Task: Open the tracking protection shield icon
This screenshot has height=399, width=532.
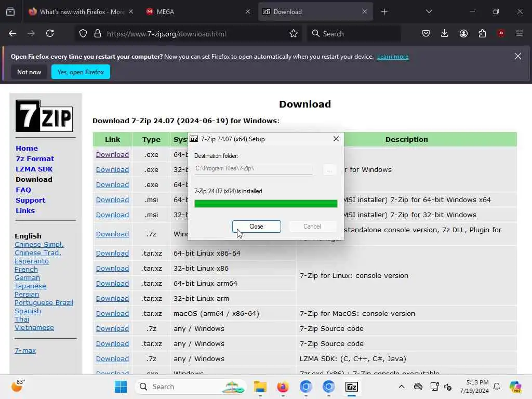Action: tap(83, 34)
